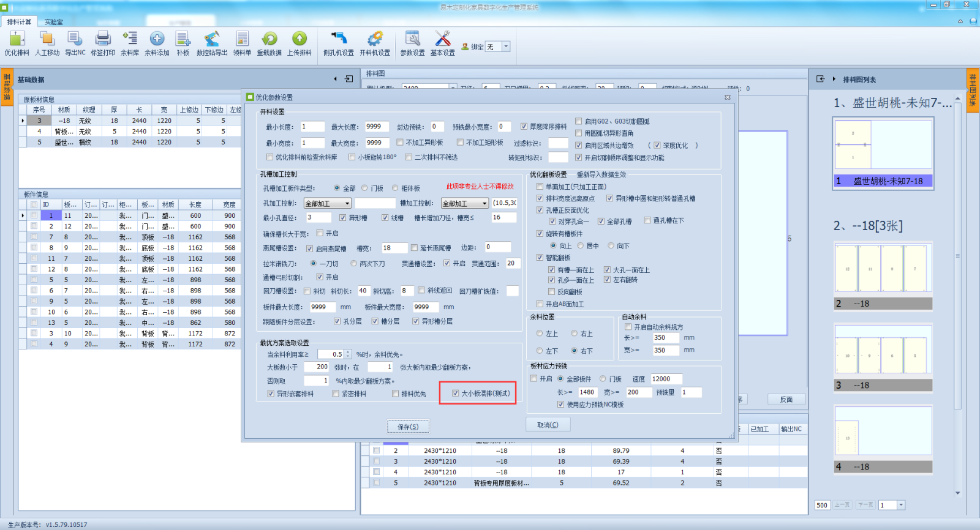Open the 孔加工控制 dropdown
Viewport: 980px width, 530px height.
click(x=347, y=204)
